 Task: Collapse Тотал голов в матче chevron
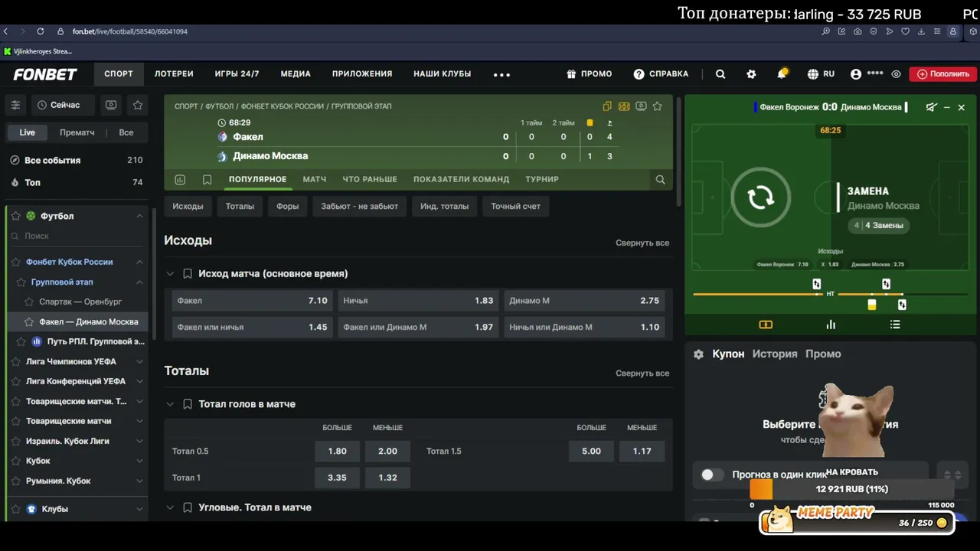170,404
